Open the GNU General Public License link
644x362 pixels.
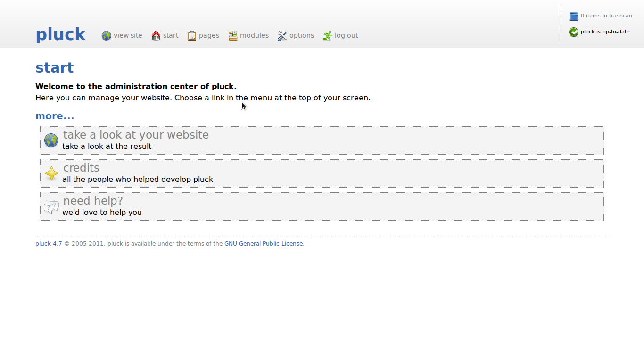[x=264, y=244]
